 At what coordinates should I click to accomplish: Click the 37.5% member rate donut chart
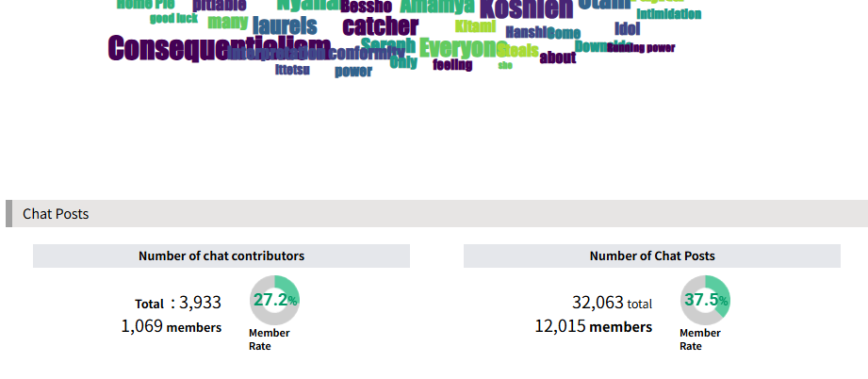(x=705, y=300)
